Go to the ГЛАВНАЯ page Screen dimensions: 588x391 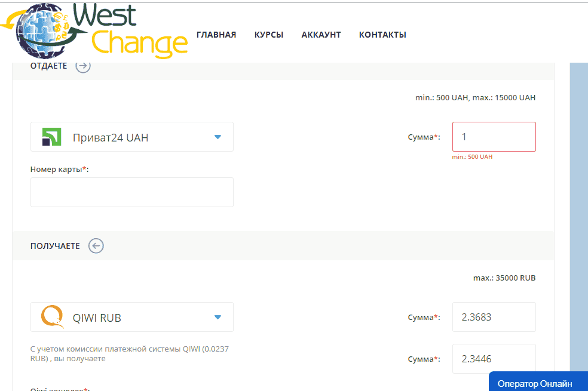pyautogui.click(x=216, y=35)
